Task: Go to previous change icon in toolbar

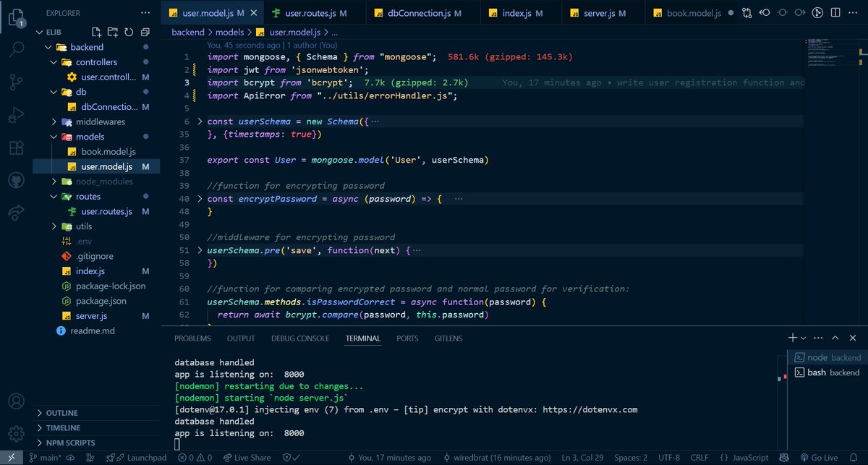Action: (x=765, y=13)
